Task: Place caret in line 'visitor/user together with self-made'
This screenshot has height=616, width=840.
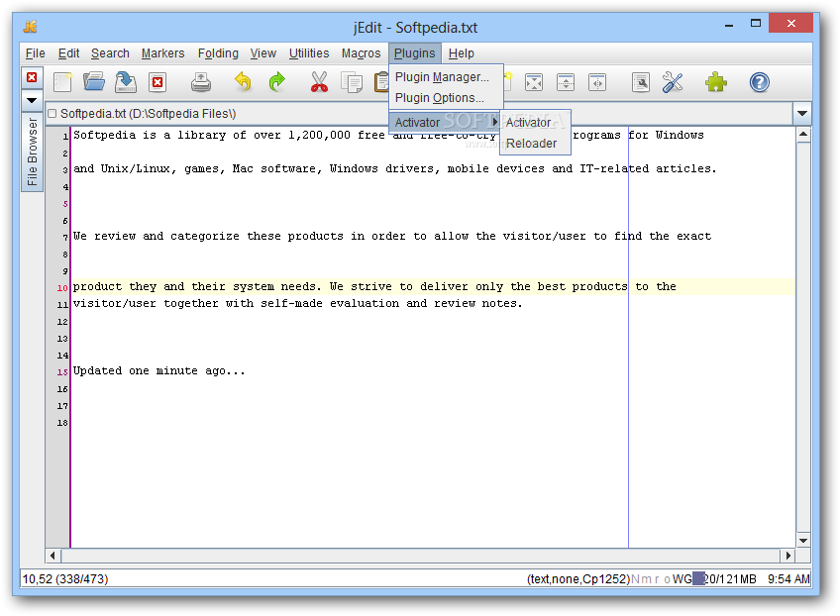Action: tap(297, 304)
